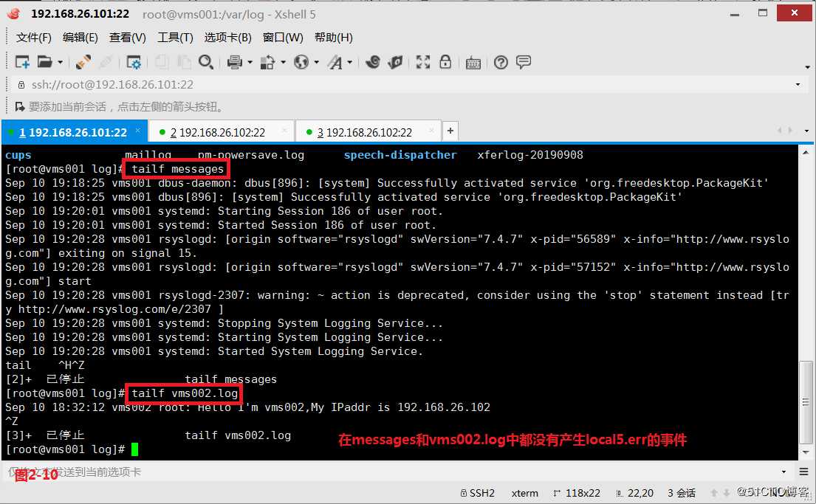Viewport: 816px width, 504px height.
Task: Launch Xftp with the swirl icon
Action: [x=373, y=63]
